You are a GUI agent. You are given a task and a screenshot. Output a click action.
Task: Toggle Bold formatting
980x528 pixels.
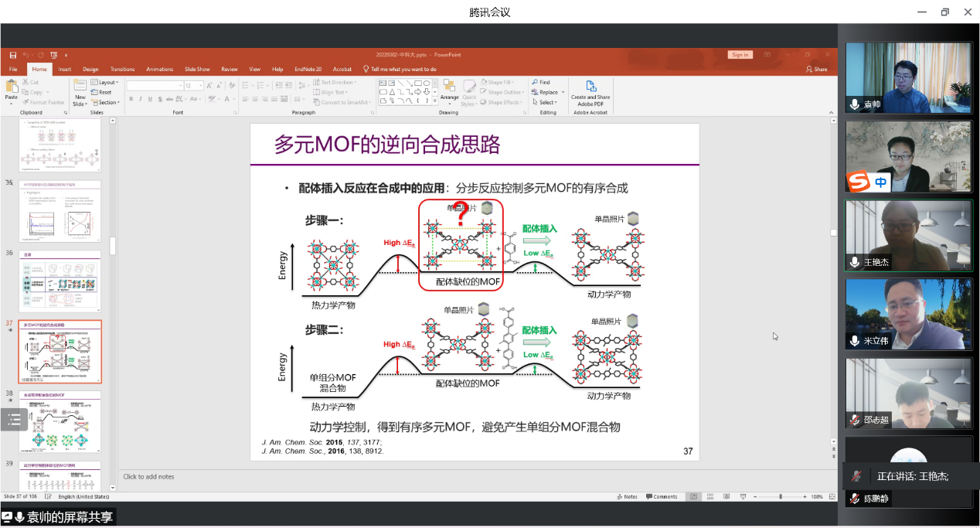click(x=131, y=99)
